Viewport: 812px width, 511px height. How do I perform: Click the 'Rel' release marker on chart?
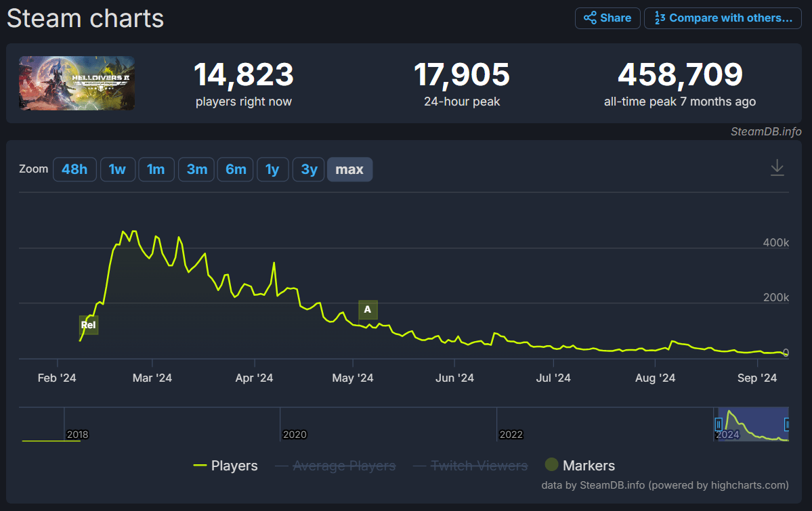89,325
